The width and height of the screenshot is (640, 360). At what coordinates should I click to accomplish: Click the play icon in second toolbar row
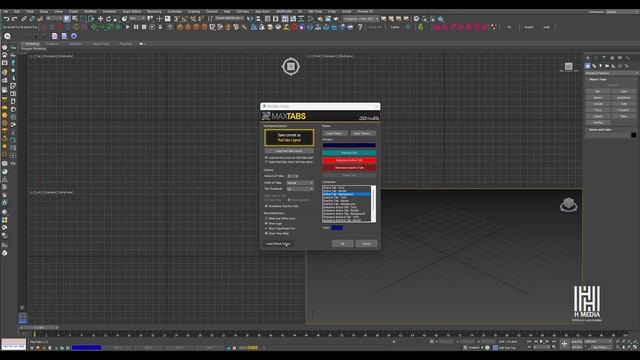(x=128, y=27)
